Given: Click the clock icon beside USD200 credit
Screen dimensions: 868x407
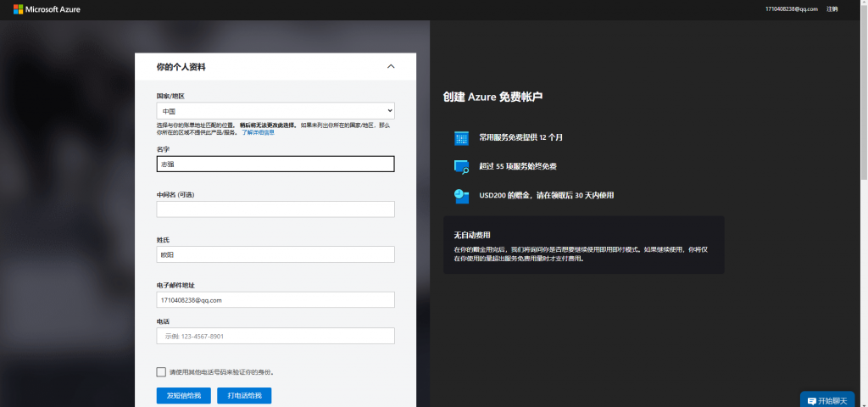Looking at the screenshot, I should coord(461,196).
